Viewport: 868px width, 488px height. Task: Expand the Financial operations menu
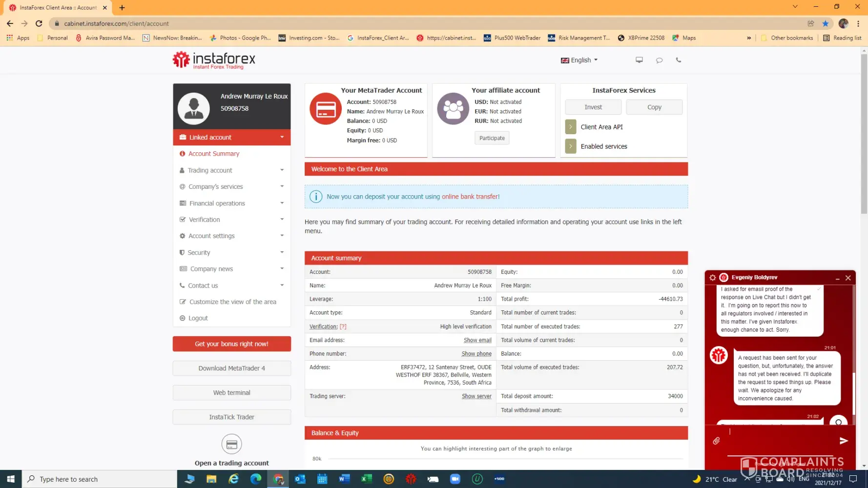pyautogui.click(x=231, y=203)
